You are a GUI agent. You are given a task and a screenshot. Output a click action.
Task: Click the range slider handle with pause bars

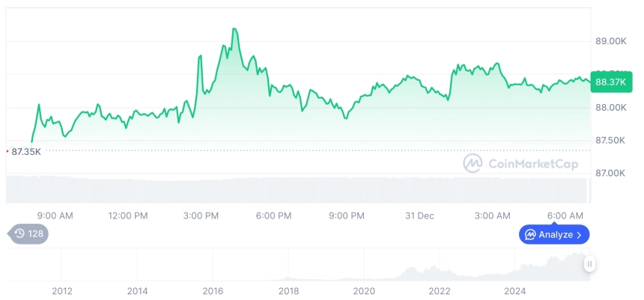tap(590, 263)
